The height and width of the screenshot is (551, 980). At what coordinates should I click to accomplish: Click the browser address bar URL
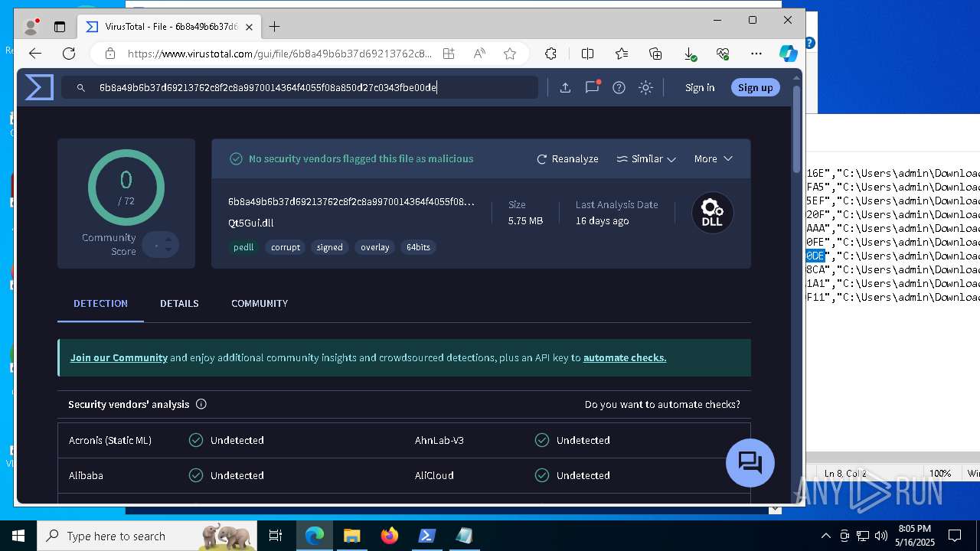(x=279, y=54)
